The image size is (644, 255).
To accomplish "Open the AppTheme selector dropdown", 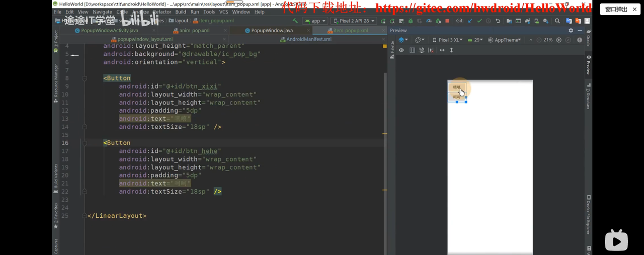I will tap(504, 40).
